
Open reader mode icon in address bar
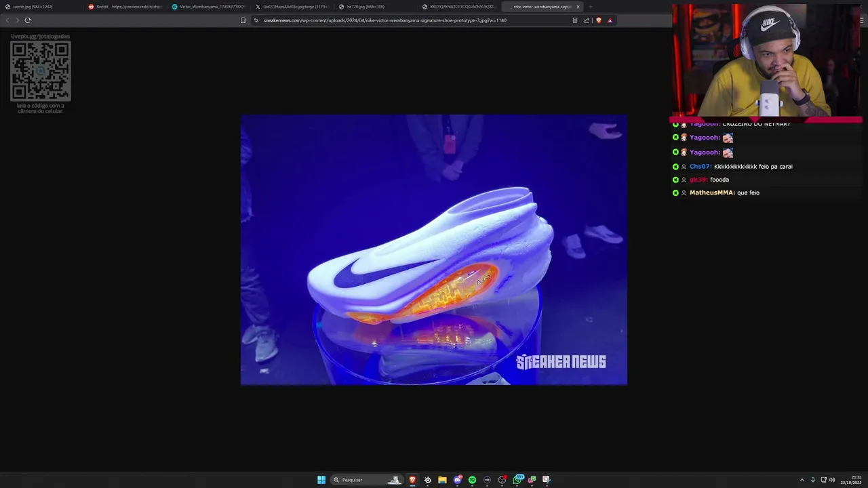[x=575, y=20]
